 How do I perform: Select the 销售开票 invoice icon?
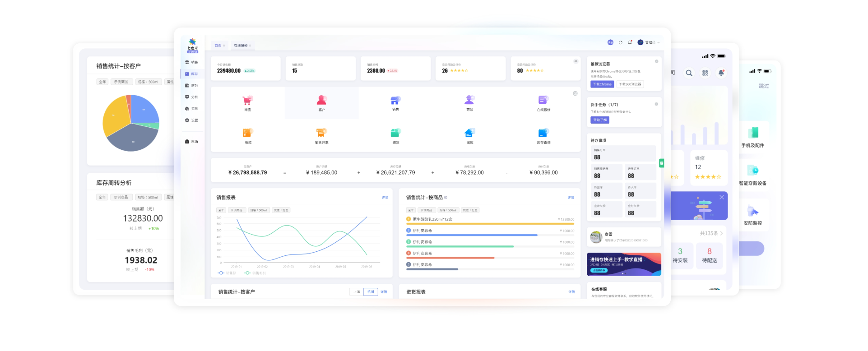[321, 133]
